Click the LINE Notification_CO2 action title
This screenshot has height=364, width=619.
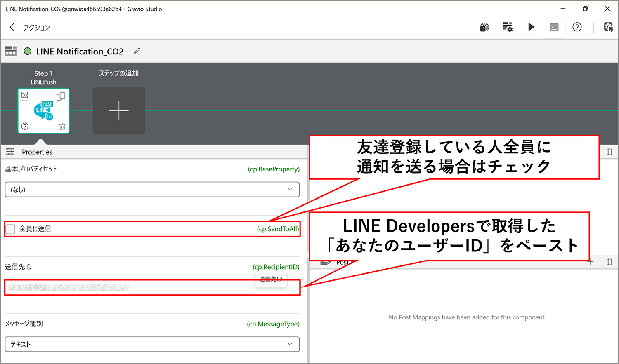coord(80,52)
